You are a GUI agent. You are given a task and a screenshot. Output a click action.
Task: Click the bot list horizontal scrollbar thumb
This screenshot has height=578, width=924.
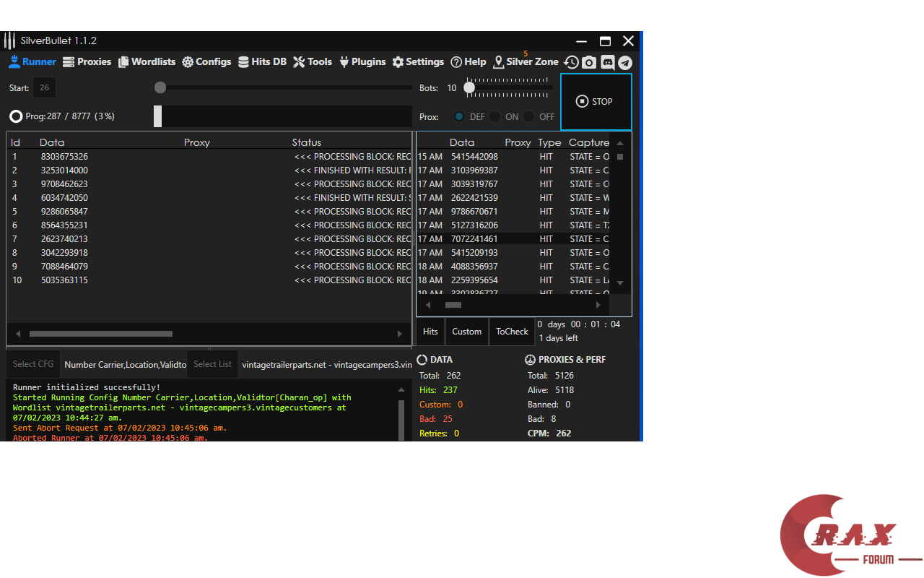coord(101,334)
